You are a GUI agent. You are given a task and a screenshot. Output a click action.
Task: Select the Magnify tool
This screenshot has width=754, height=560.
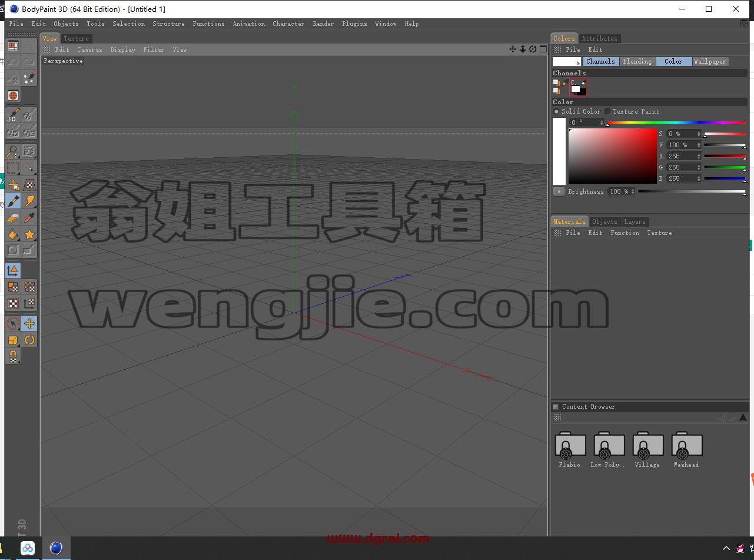pos(13,152)
